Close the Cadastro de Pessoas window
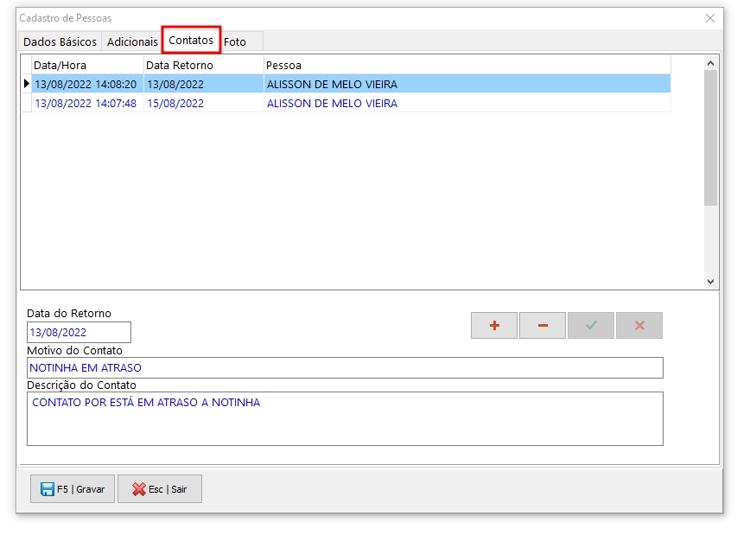 tap(710, 18)
